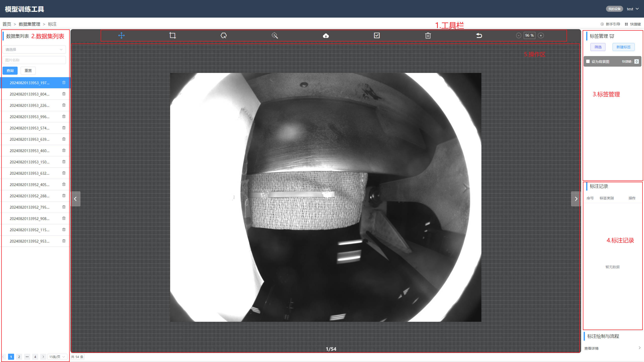The image size is (644, 362).
Task: Click the 新建标签 button
Action: [623, 47]
